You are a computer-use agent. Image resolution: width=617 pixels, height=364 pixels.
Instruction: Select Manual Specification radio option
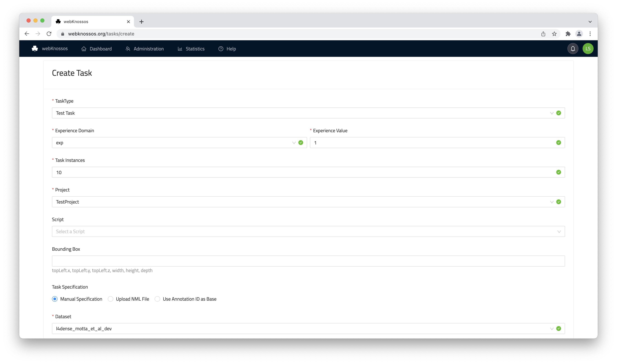click(x=55, y=299)
